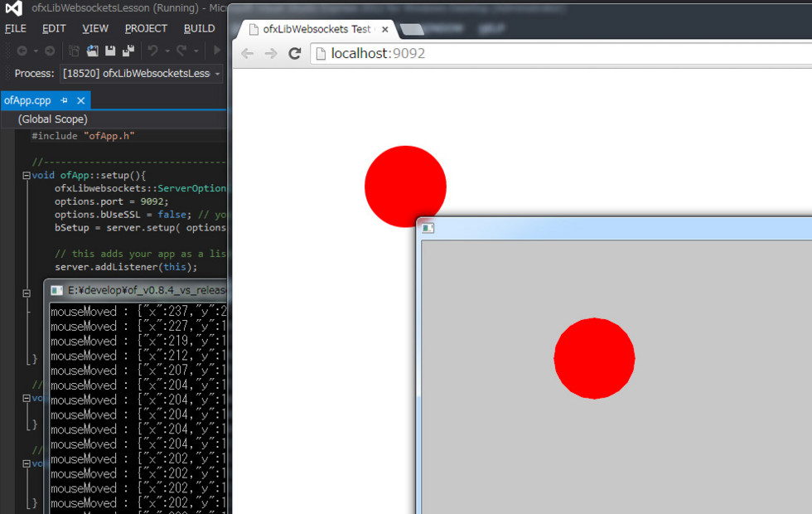Click the New Project toolbar icon
The height and width of the screenshot is (514, 812).
pos(74,51)
